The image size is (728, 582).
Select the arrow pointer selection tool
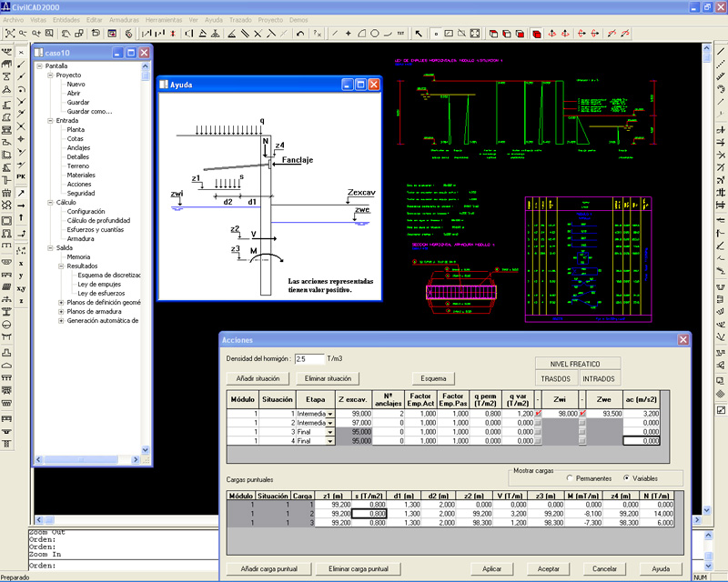419,34
